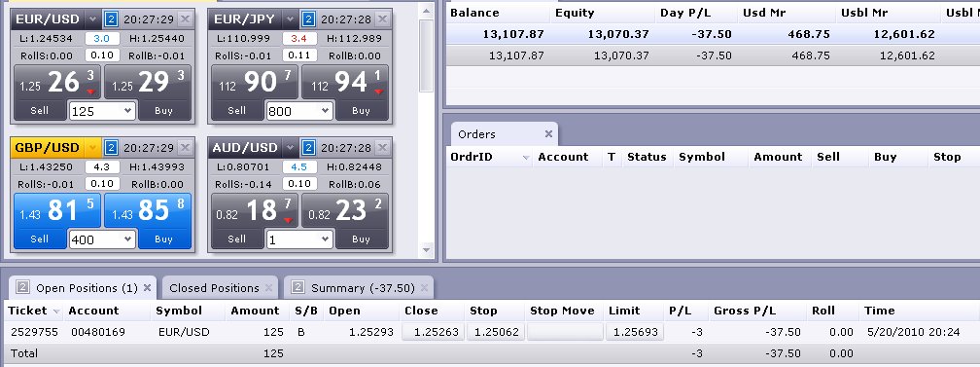Close the EUR/JPY rate tile
This screenshot has height=367, width=980.
(382, 19)
